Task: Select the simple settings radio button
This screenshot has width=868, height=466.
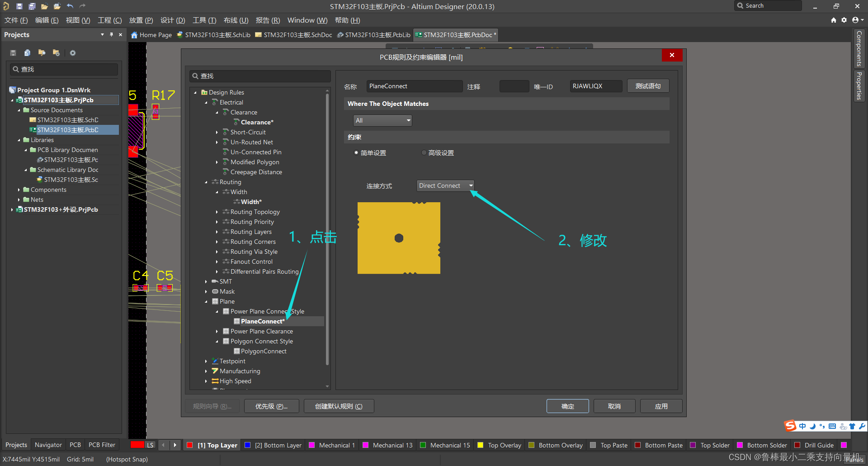Action: [356, 153]
